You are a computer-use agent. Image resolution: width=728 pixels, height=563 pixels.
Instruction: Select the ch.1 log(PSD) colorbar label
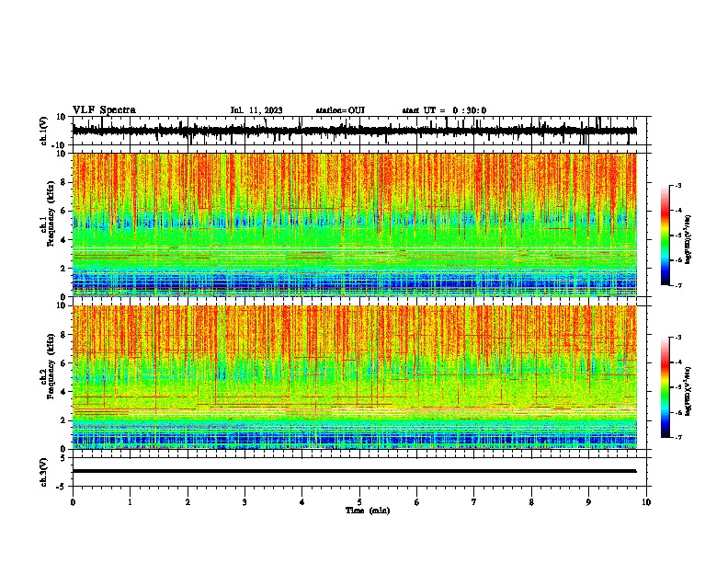688,240
